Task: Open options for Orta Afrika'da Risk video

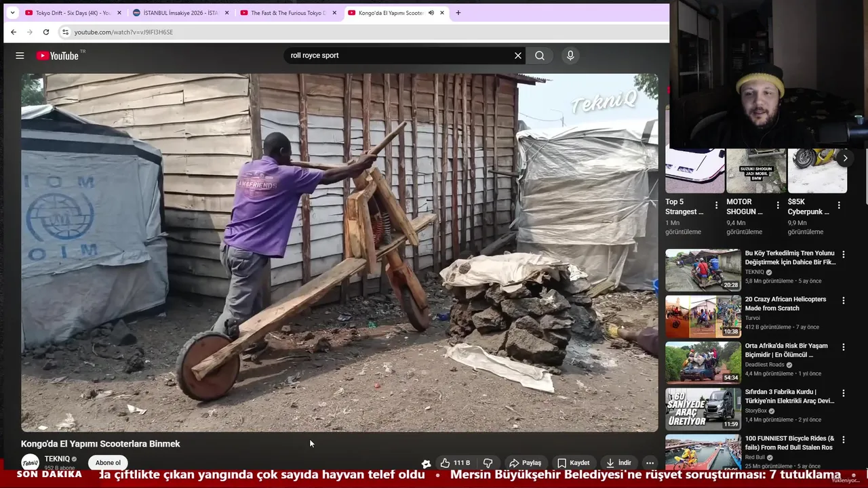Action: click(844, 347)
